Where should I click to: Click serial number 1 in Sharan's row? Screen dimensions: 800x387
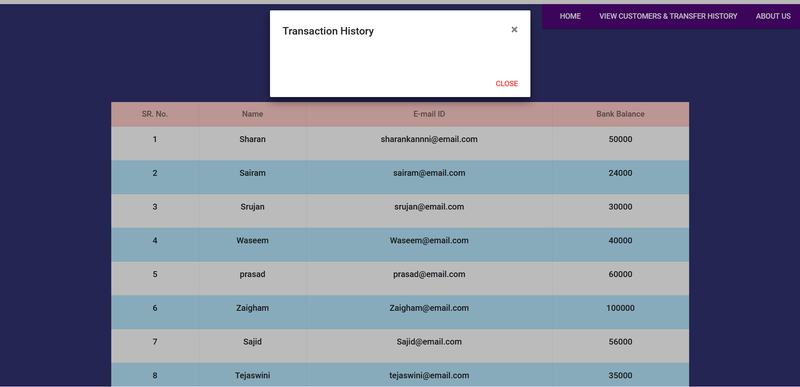[155, 139]
